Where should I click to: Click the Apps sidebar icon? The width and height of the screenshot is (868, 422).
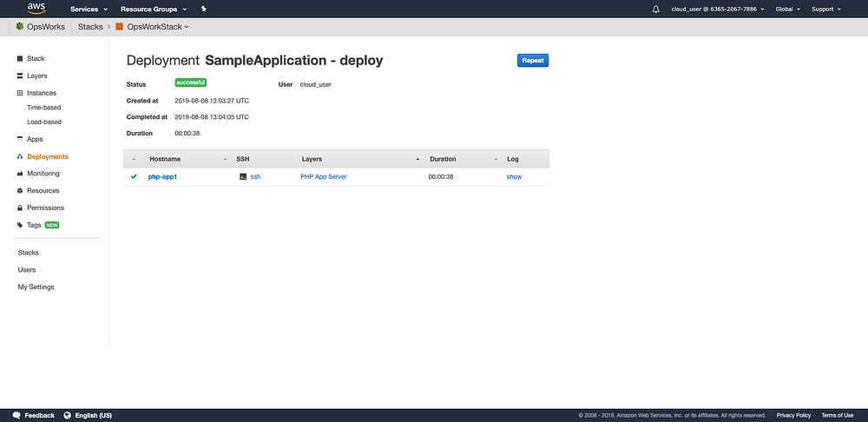coord(20,139)
